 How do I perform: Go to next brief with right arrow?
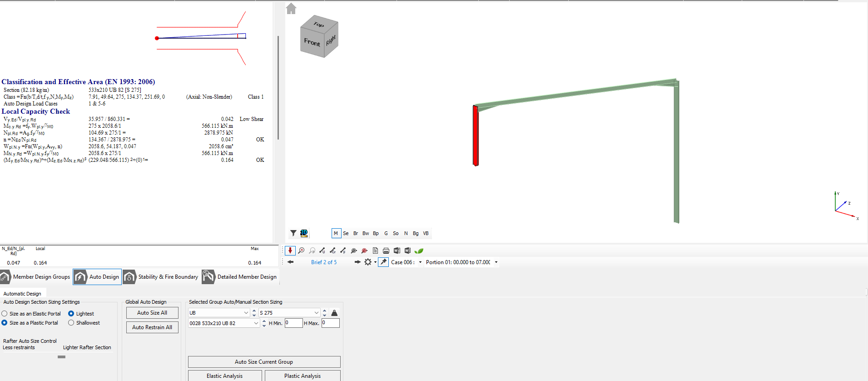[357, 262]
